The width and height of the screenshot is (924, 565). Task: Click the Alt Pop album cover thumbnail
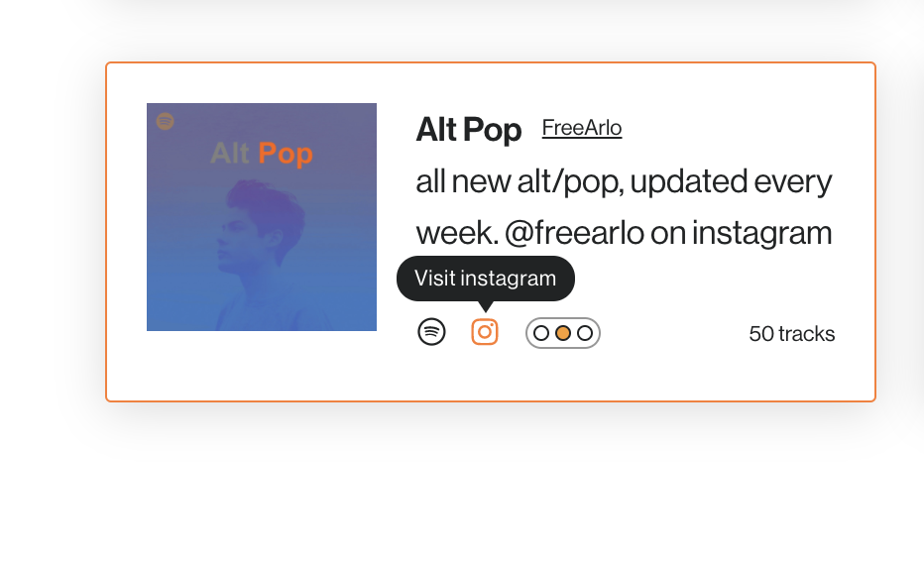coord(262,217)
